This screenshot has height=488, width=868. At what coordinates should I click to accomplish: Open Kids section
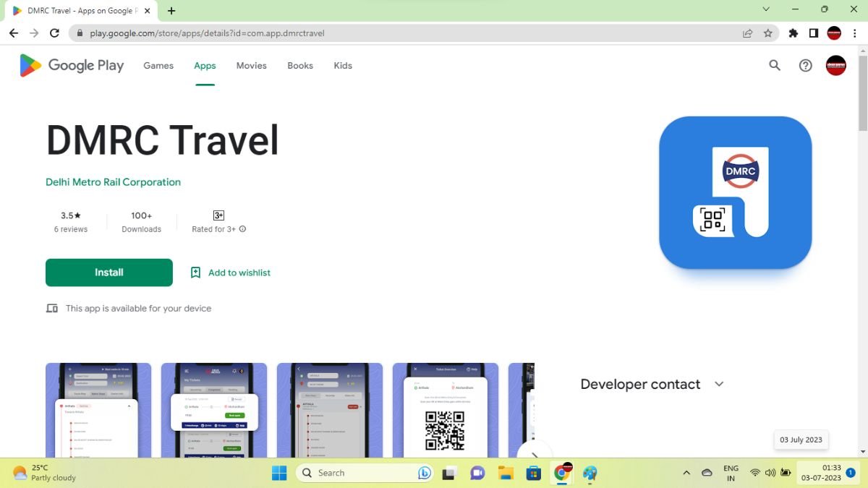point(343,65)
